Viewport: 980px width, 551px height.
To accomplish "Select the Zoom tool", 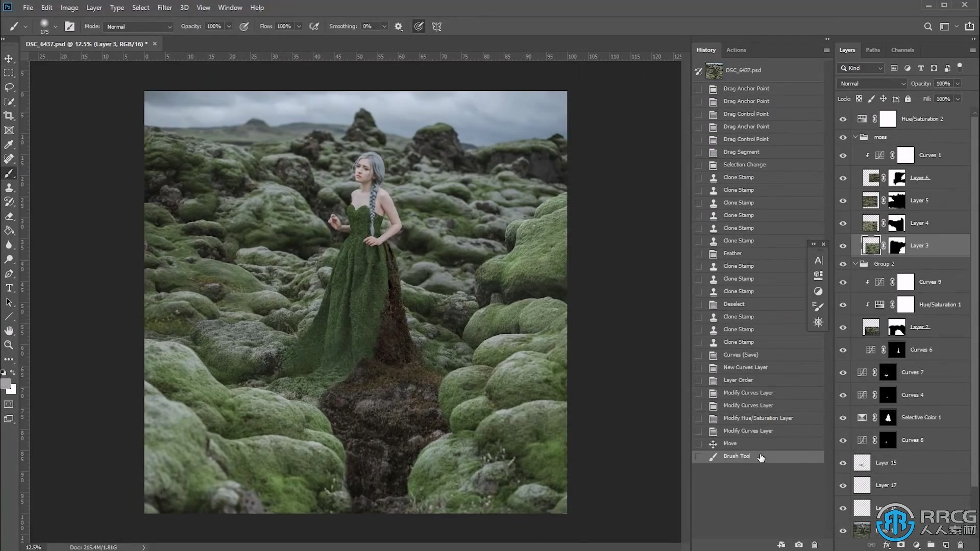I will click(9, 345).
